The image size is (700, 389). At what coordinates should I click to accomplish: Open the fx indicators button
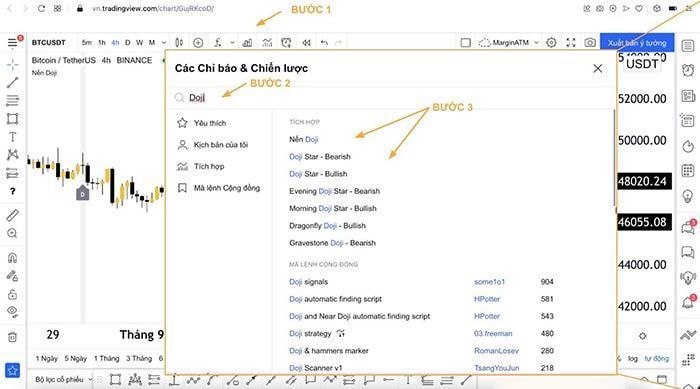(218, 42)
